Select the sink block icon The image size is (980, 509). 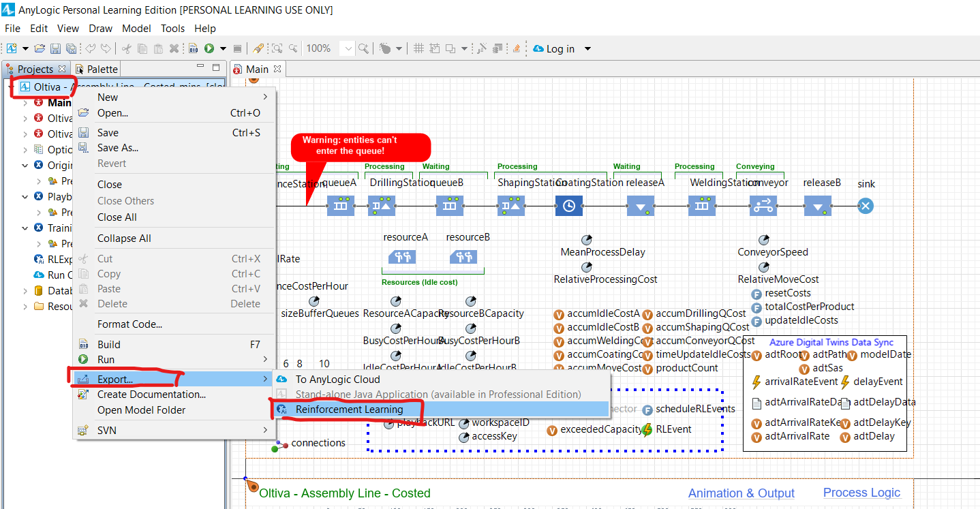click(x=866, y=206)
